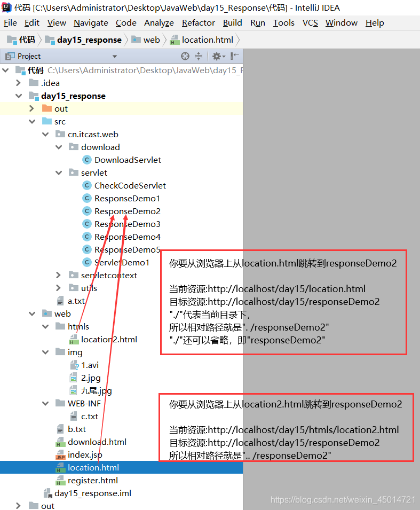Select ResponseDemo2 class icon
Viewport: 420px width, 510px height.
tap(87, 211)
